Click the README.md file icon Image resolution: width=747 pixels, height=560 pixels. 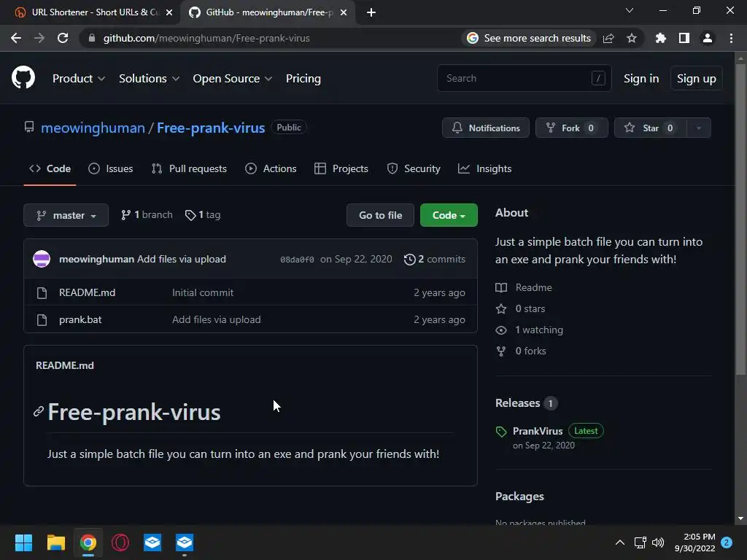click(42, 292)
